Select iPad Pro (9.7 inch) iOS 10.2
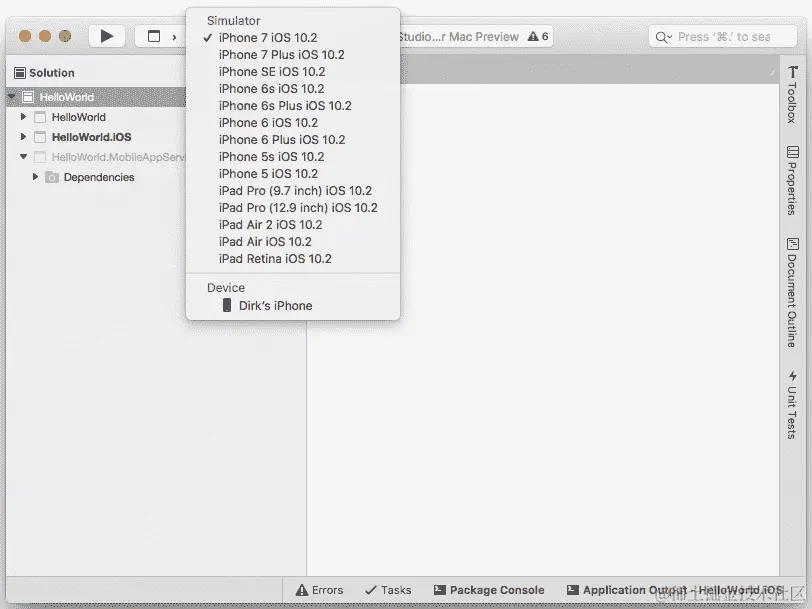Image resolution: width=812 pixels, height=609 pixels. point(293,191)
